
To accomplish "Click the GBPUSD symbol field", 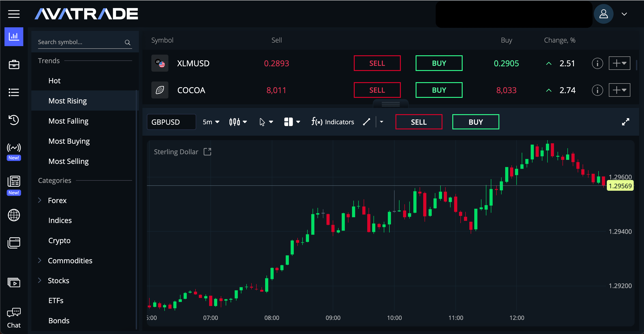I will [172, 122].
